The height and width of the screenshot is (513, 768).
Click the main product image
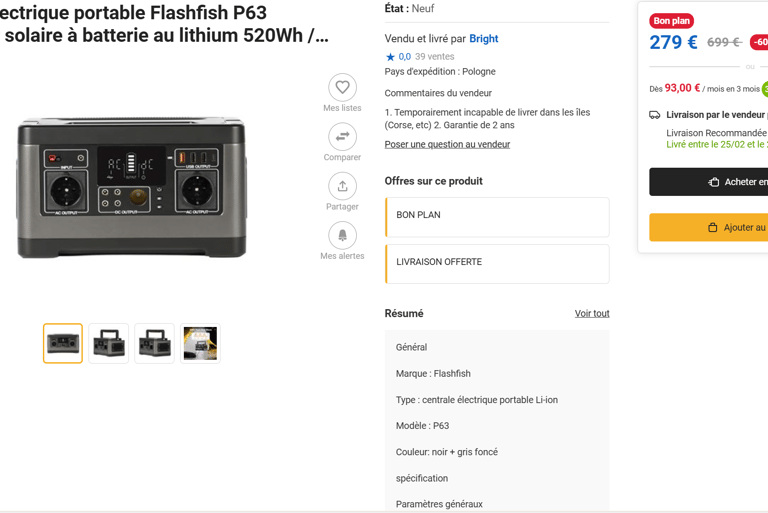132,188
